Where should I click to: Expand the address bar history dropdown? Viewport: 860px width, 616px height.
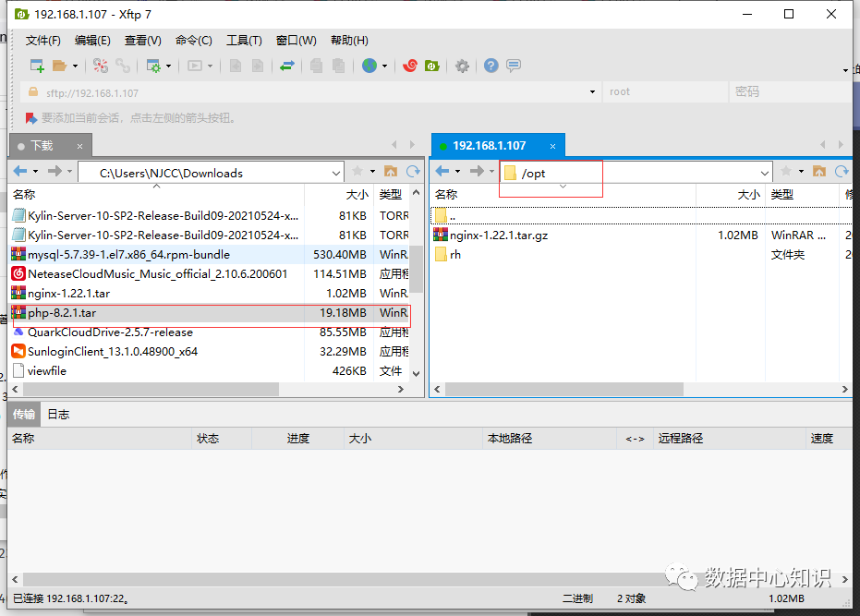click(x=592, y=92)
